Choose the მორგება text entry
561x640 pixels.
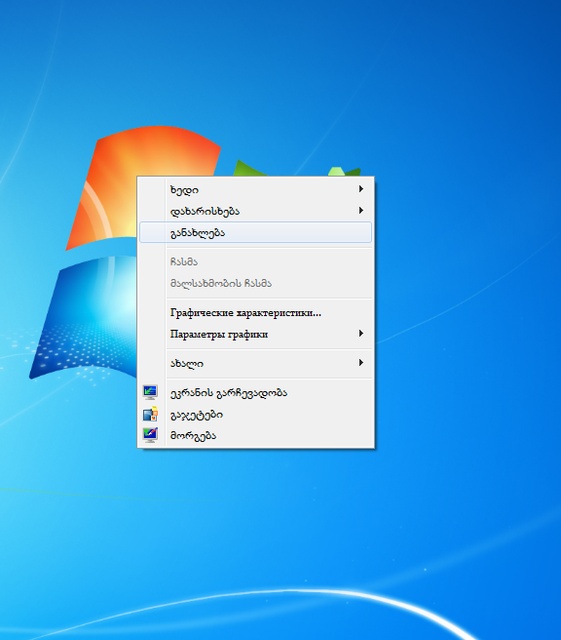tap(193, 436)
